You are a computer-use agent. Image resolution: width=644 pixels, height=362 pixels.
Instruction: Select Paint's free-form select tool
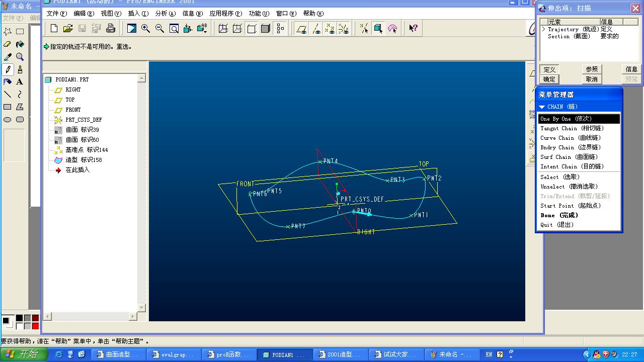click(8, 32)
